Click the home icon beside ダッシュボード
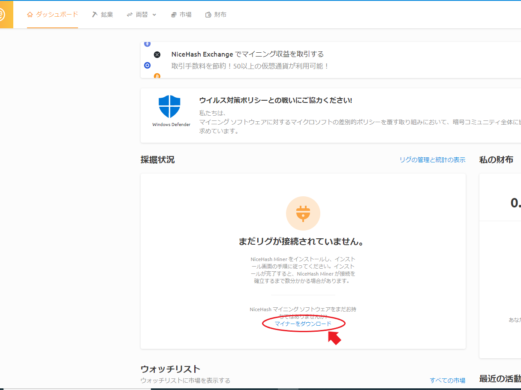Viewport: 521px width, 390px height. [30, 14]
